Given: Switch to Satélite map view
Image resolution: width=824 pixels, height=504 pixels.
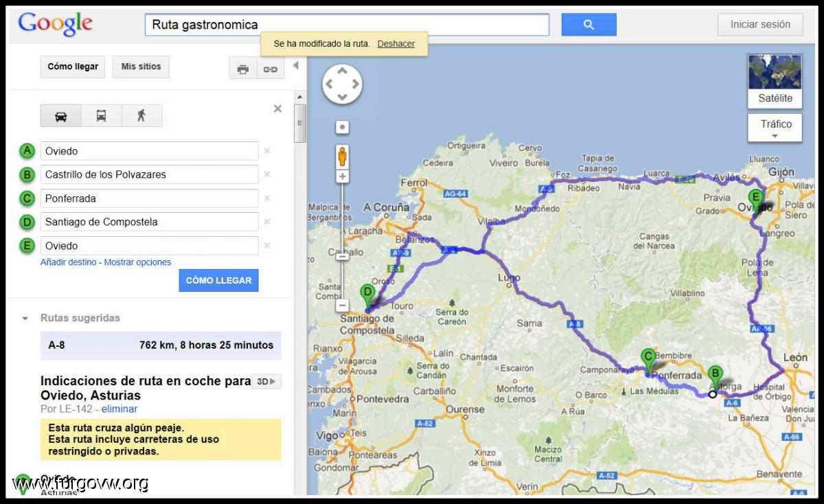Looking at the screenshot, I should tap(775, 81).
